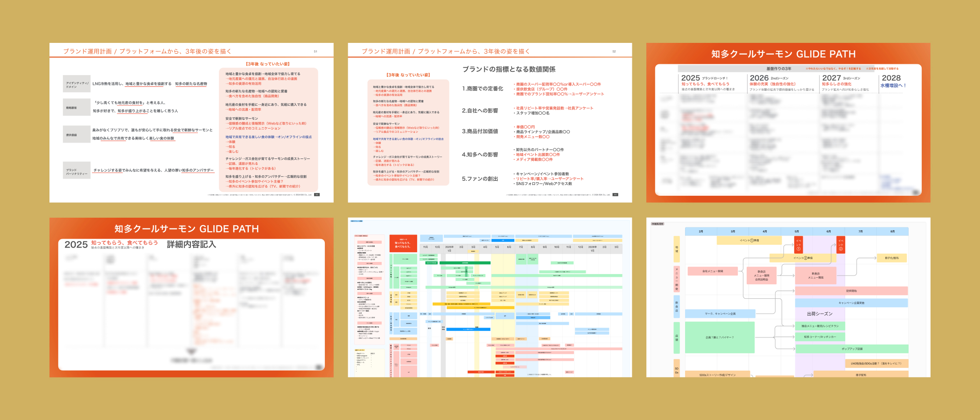Select the 提供価値 label box

tap(77, 135)
